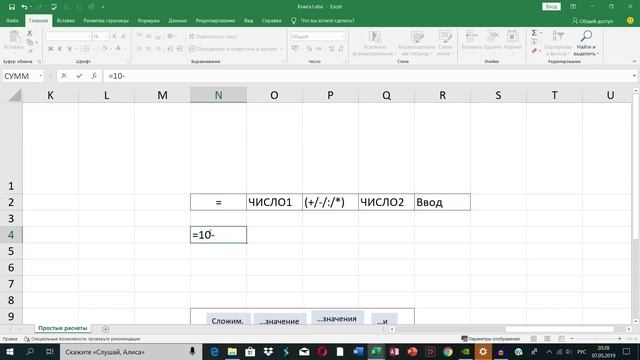Switch to the Вставка tab

tap(66, 20)
